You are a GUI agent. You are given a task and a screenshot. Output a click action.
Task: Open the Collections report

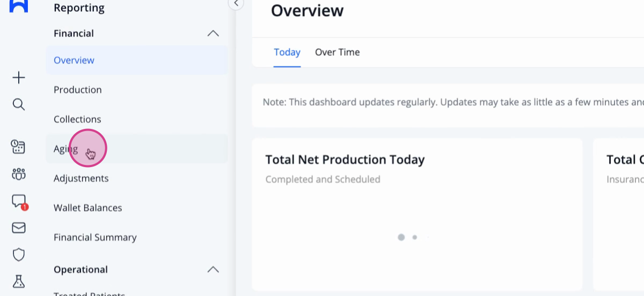(x=137, y=119)
